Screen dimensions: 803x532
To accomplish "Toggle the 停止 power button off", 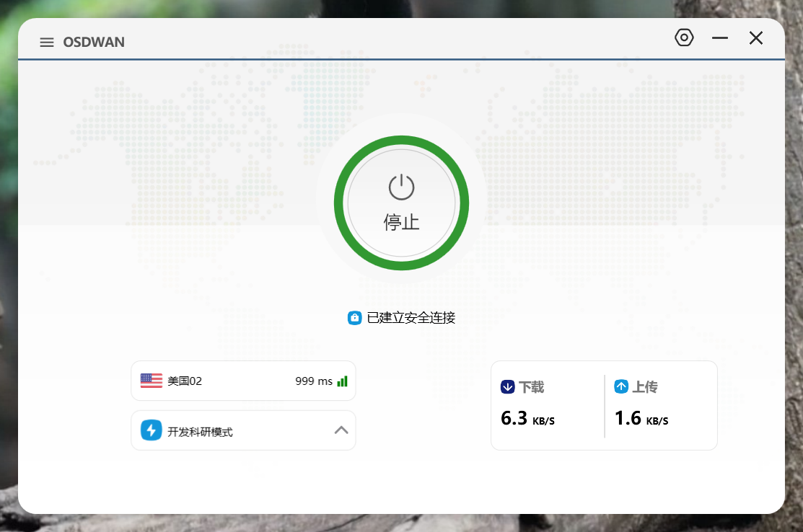I will coord(401,203).
